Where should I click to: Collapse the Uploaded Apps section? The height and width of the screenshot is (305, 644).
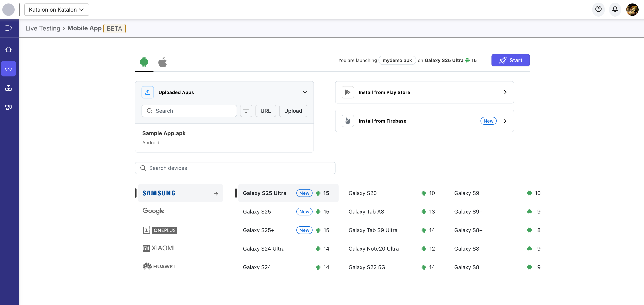coord(305,92)
